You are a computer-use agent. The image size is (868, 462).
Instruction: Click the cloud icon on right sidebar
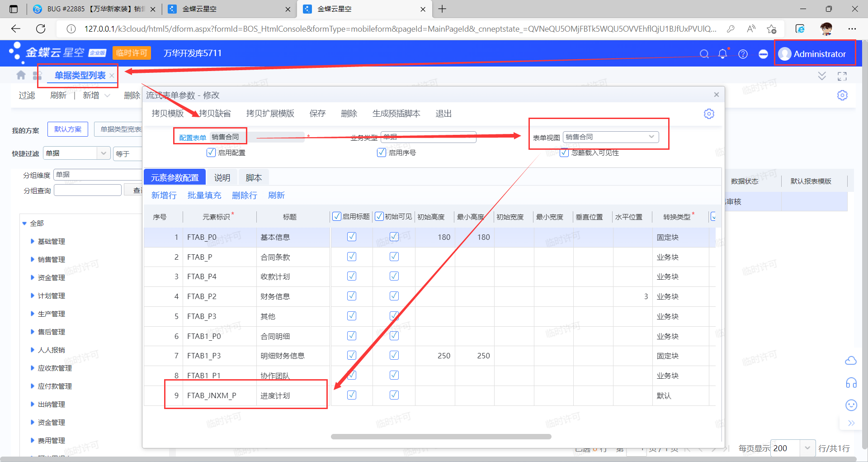[x=851, y=361]
